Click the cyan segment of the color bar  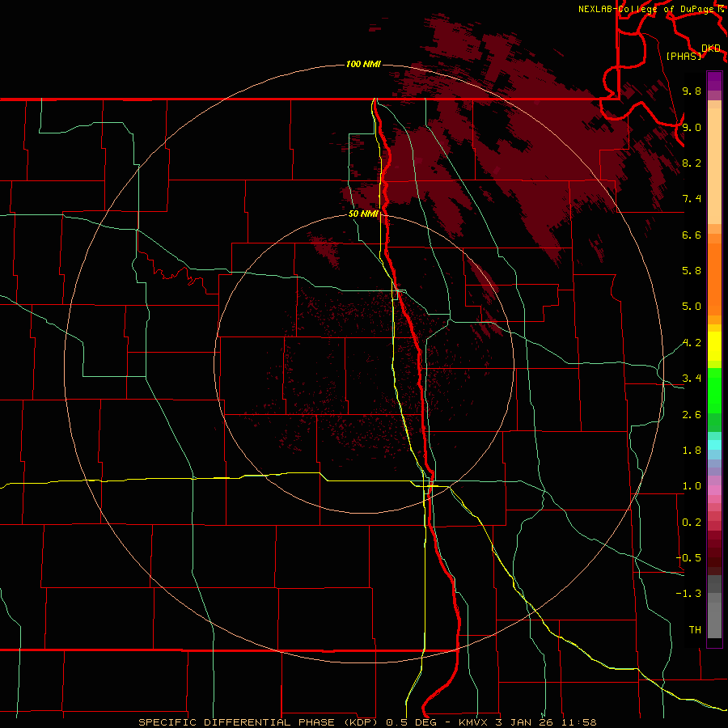(x=714, y=445)
